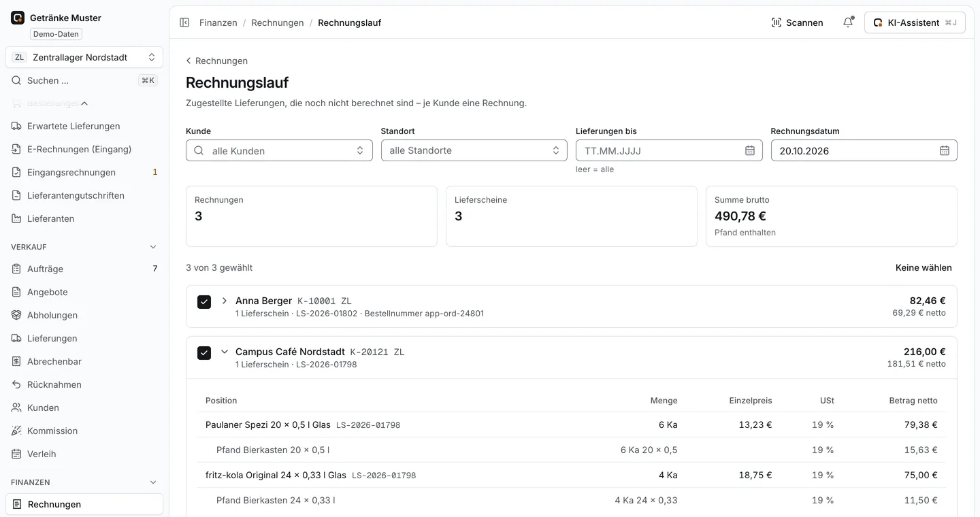
Task: Open Lieferantengutschriften
Action: [x=84, y=195]
